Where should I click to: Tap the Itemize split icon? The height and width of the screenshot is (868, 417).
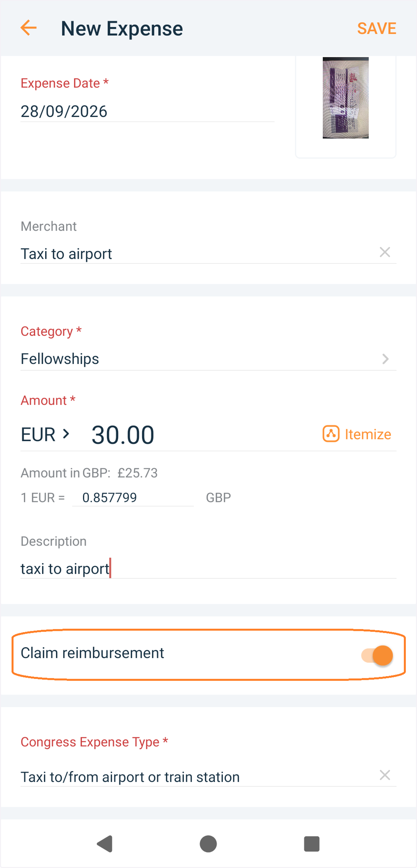pos(331,434)
